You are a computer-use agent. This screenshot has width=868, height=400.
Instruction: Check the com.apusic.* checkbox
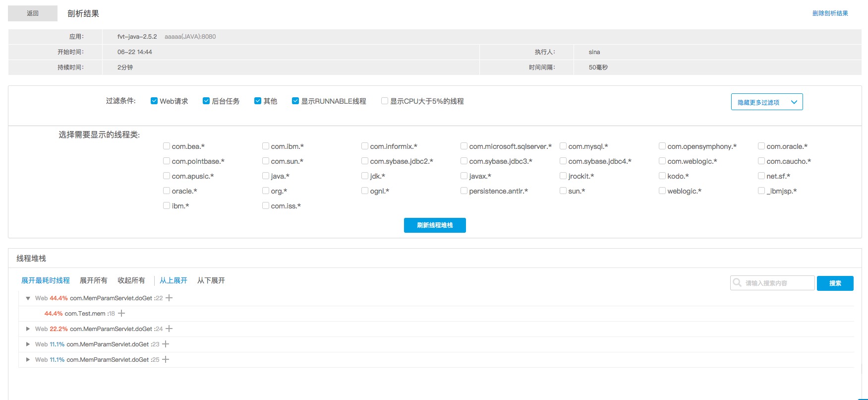click(x=167, y=176)
